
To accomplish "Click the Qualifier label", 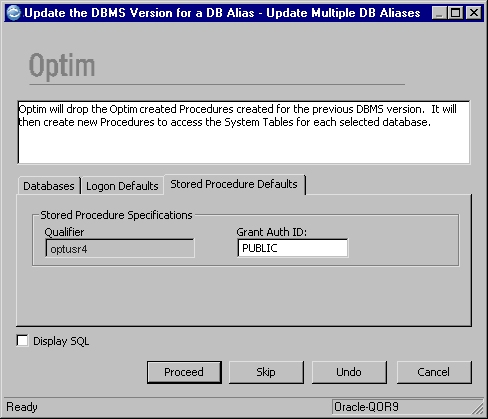I will pyautogui.click(x=64, y=232).
